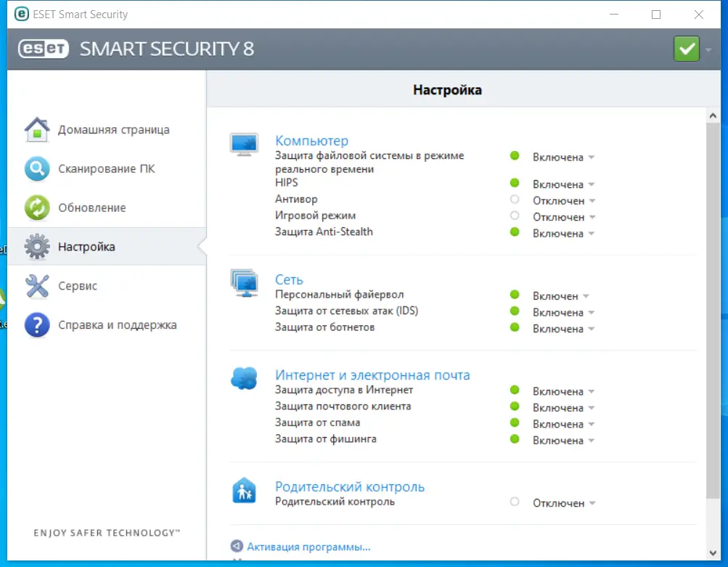Toggle the HIPS green status indicator
Screen dimensions: 728x567
(515, 184)
